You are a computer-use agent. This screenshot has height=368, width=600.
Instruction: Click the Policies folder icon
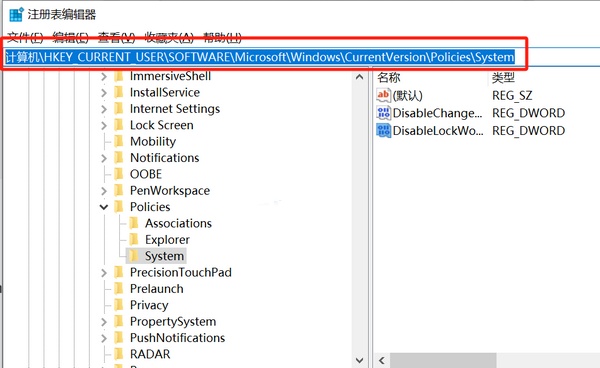(x=119, y=207)
